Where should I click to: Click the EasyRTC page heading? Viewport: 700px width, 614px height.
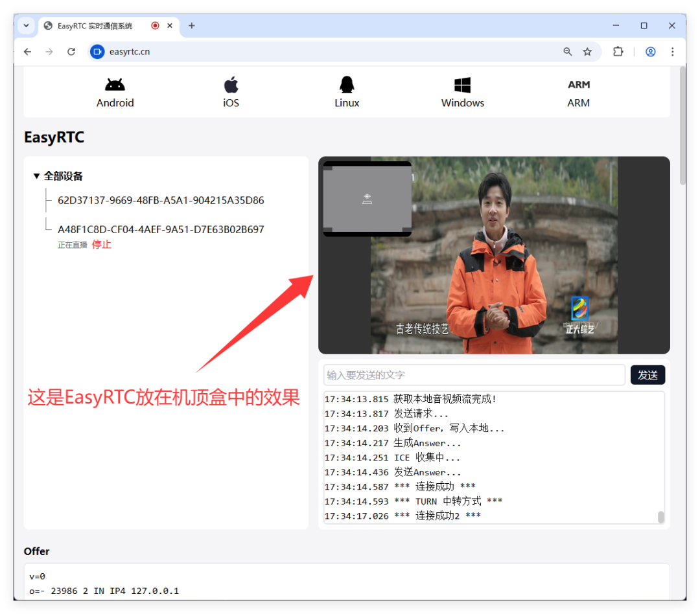(54, 137)
